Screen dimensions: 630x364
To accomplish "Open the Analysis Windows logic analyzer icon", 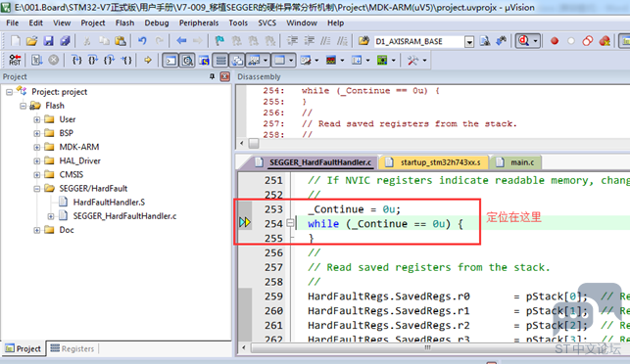I will pos(331,61).
